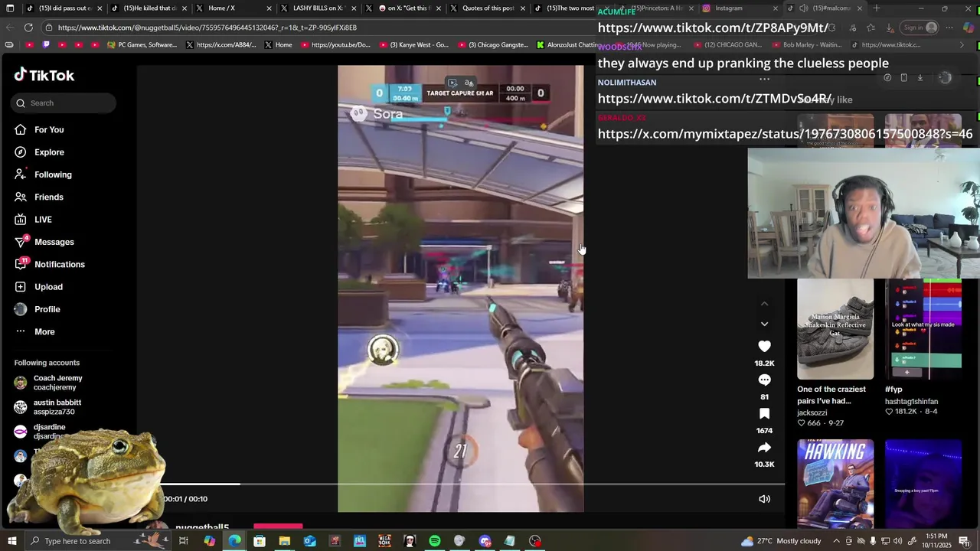Image resolution: width=980 pixels, height=551 pixels.
Task: Click the TikTok search field
Action: (64, 103)
